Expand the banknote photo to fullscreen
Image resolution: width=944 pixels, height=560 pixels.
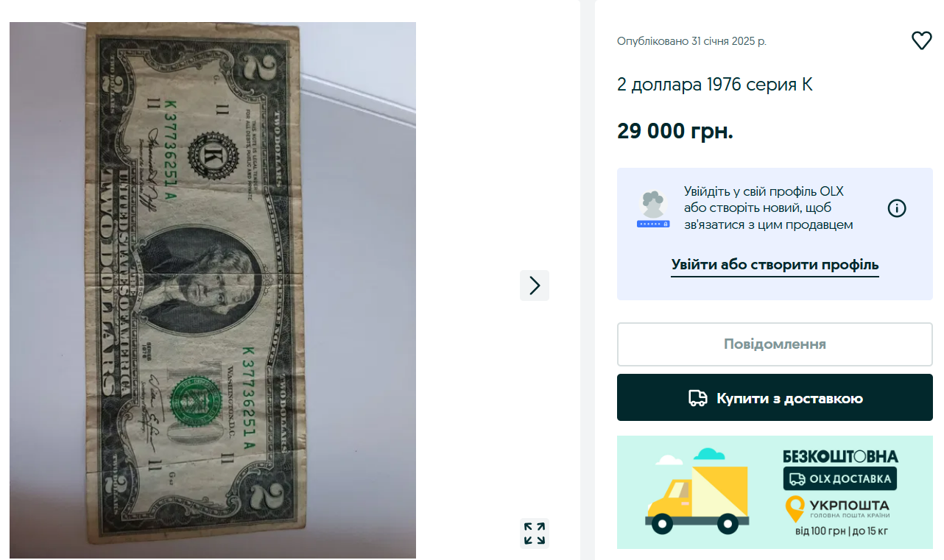[x=534, y=534]
